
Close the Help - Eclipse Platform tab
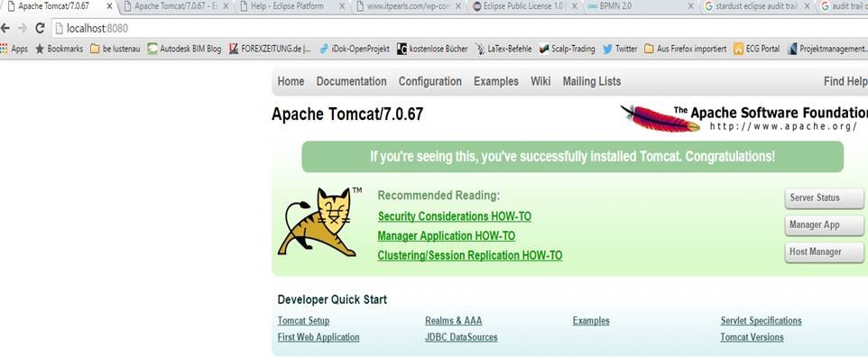coord(342,6)
